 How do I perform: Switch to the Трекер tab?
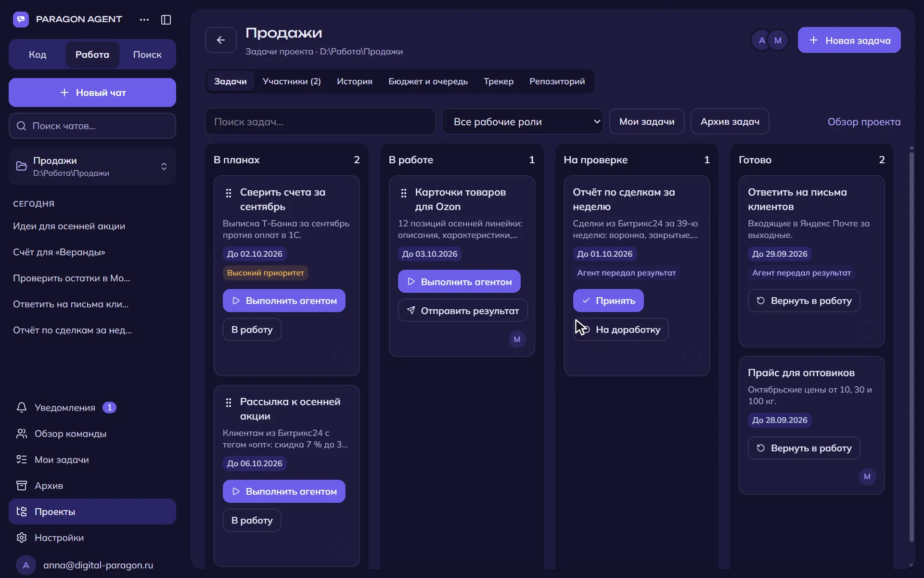(x=499, y=81)
